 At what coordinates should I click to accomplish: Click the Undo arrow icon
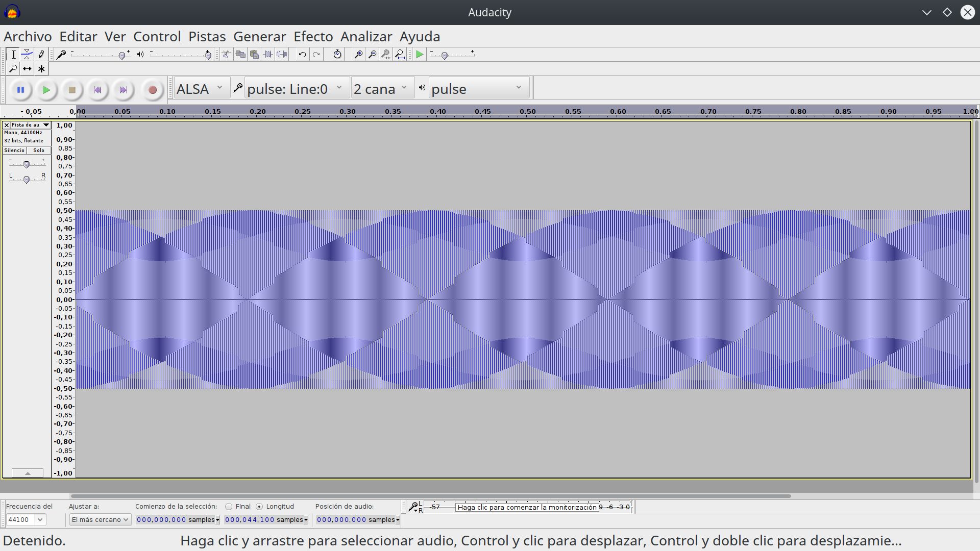tap(302, 55)
